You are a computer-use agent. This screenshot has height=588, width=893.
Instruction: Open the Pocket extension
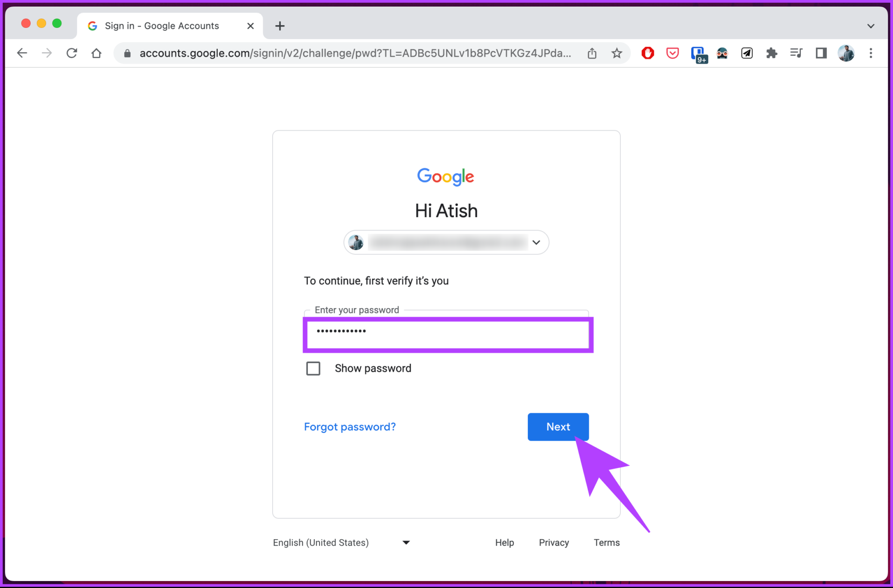coord(673,53)
